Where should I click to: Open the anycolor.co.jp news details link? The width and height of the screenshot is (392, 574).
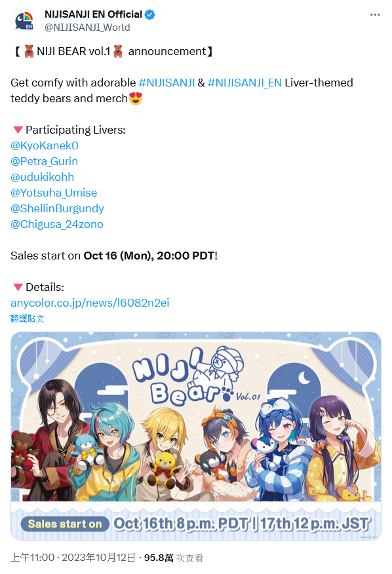(x=90, y=303)
